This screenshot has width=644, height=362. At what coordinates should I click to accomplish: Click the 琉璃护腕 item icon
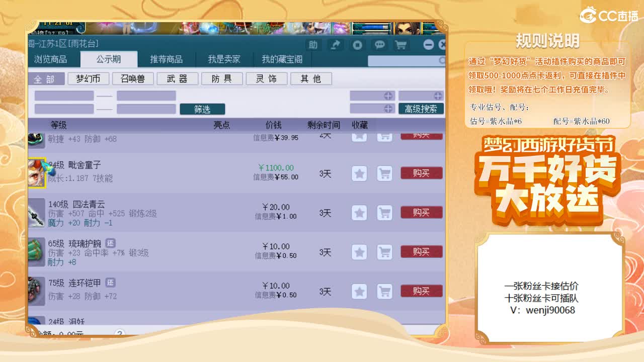coord(37,251)
